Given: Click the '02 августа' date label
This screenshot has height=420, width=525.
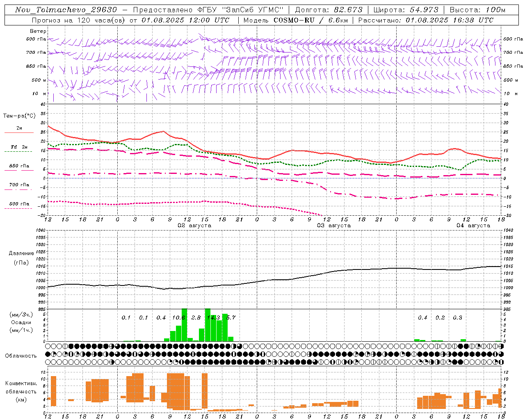Looking at the screenshot, I should tap(194, 226).
